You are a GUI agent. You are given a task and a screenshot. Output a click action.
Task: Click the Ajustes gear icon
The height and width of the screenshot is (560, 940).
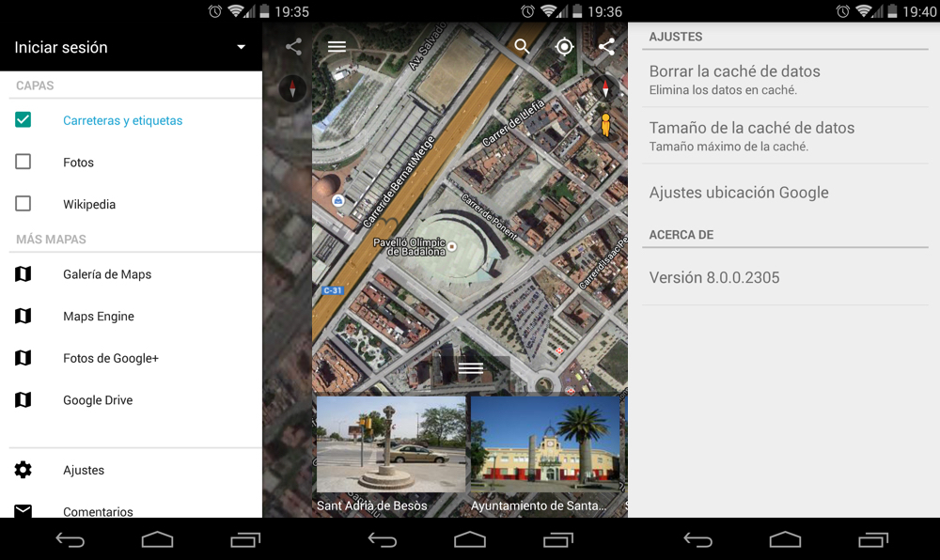coord(23,470)
